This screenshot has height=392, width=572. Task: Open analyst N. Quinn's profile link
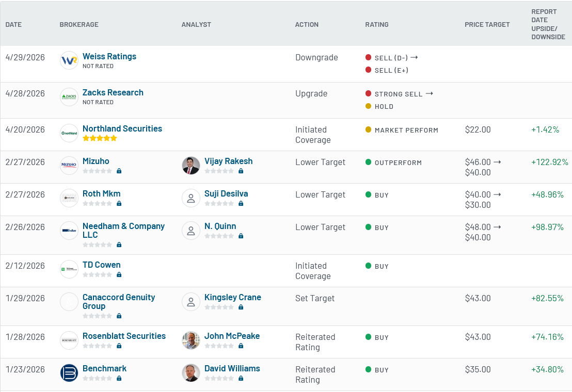point(220,226)
